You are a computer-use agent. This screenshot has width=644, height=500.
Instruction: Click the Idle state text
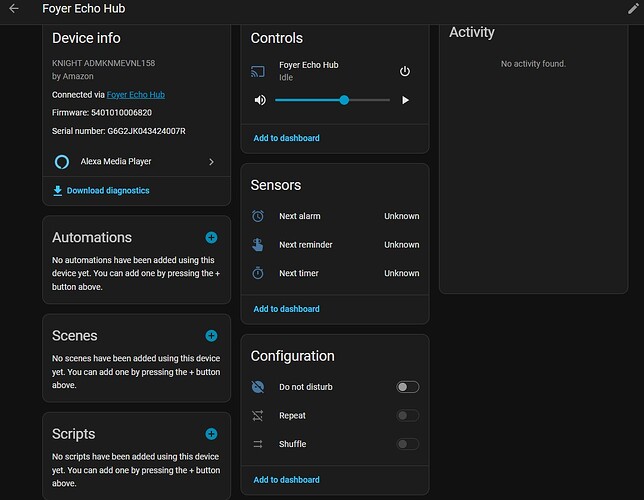[x=286, y=77]
